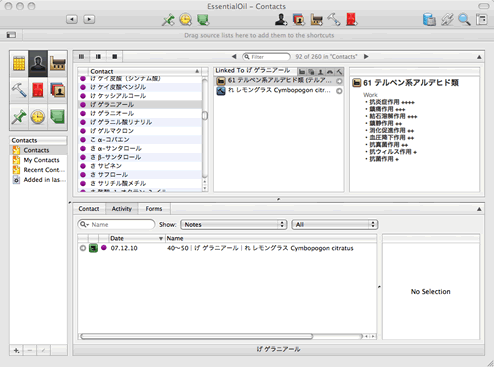Open the Contact tab

coord(89,209)
